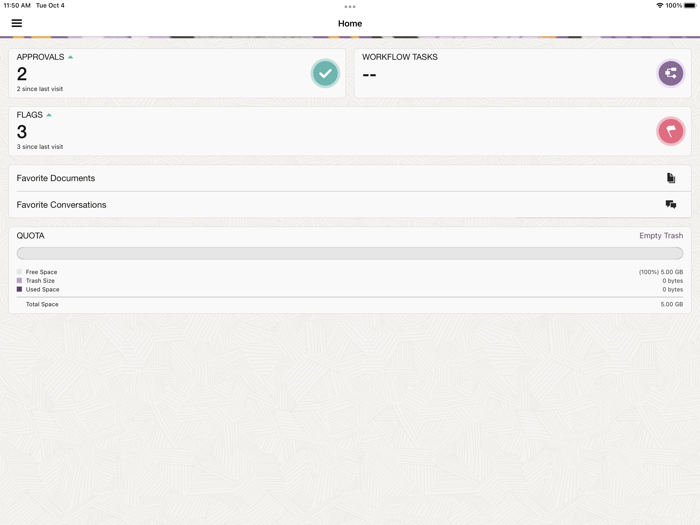Click the Empty Trash link
Screen dimensions: 700x525
click(x=661, y=236)
